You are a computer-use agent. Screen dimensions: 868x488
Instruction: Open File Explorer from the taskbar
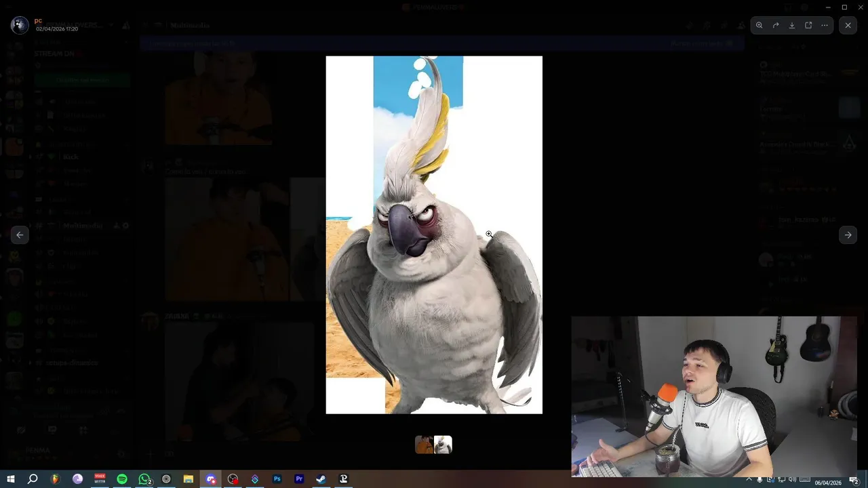coord(189,479)
